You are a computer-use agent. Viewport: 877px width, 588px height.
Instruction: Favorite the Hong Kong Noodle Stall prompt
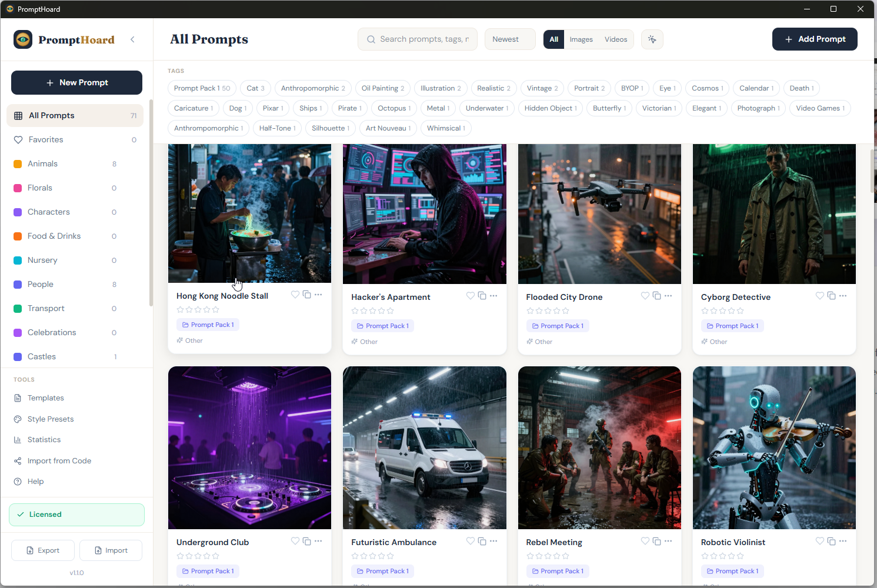click(x=295, y=295)
